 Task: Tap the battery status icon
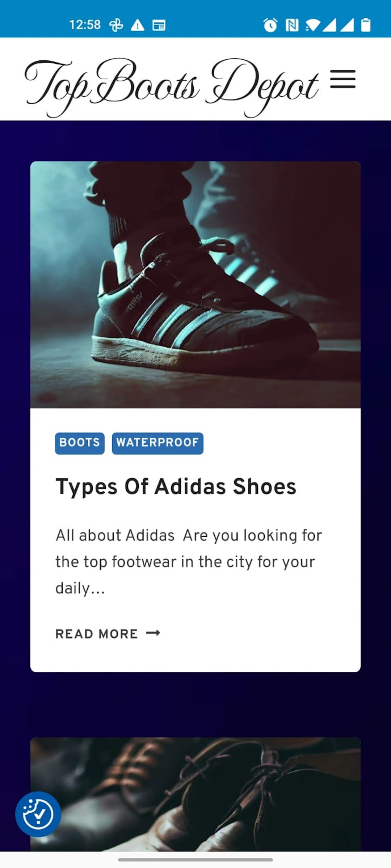click(366, 25)
